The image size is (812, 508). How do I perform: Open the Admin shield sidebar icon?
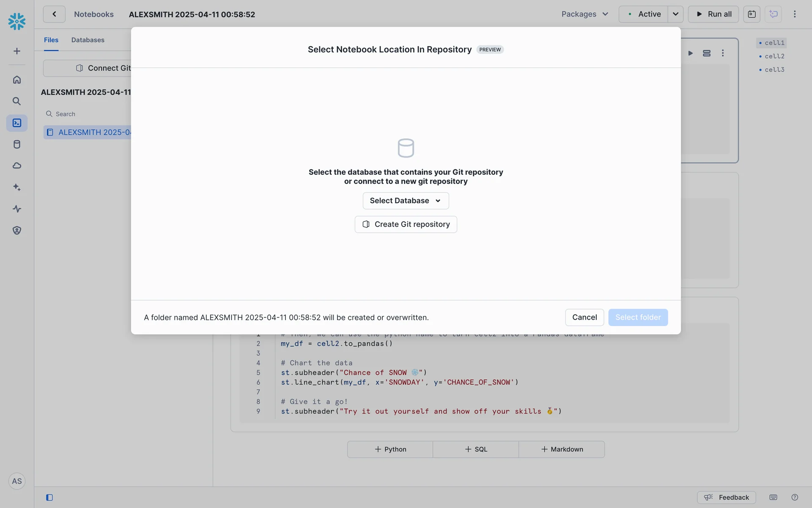click(x=17, y=230)
